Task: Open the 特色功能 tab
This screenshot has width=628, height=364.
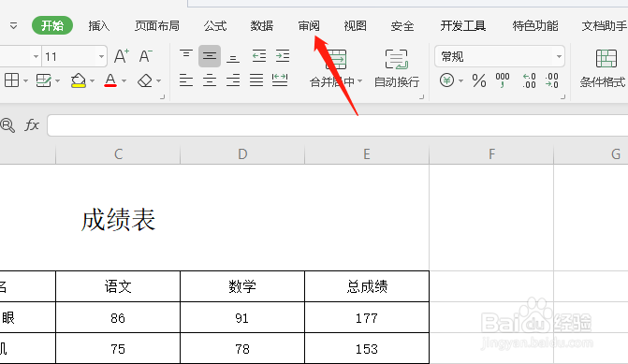Action: [535, 26]
